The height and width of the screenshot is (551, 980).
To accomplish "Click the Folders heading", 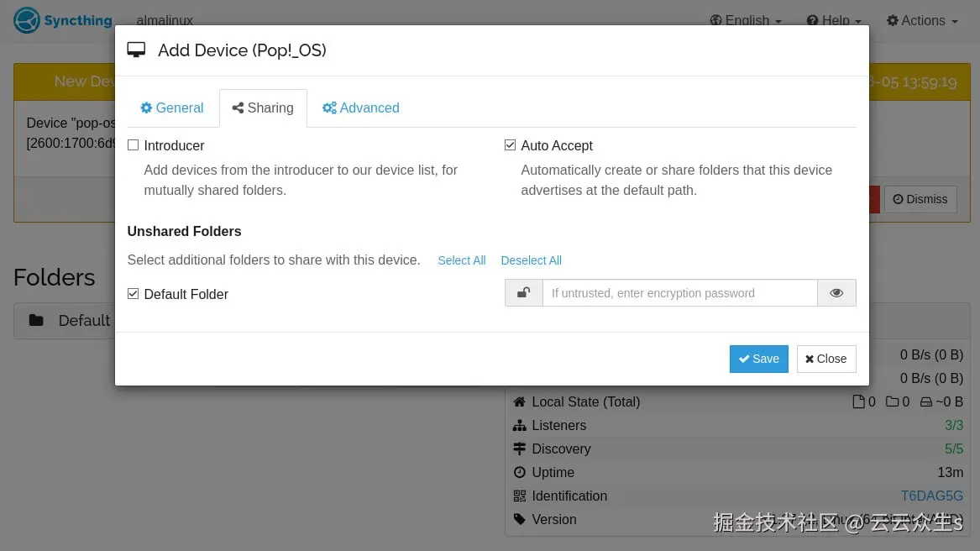I will [x=55, y=278].
